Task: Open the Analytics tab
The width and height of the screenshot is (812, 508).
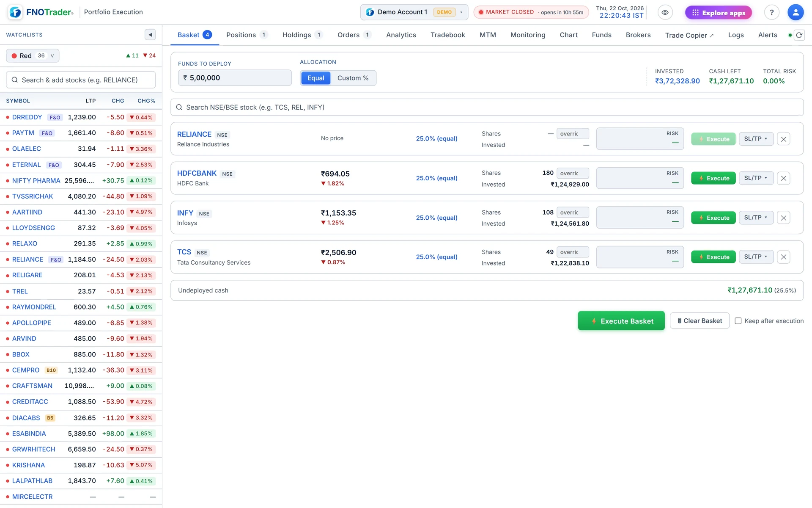Action: (x=401, y=35)
